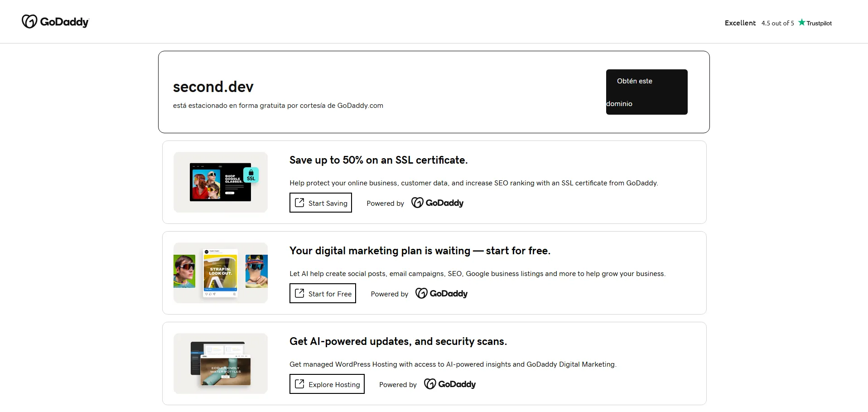Click the Trustpilot star logo

click(x=815, y=23)
